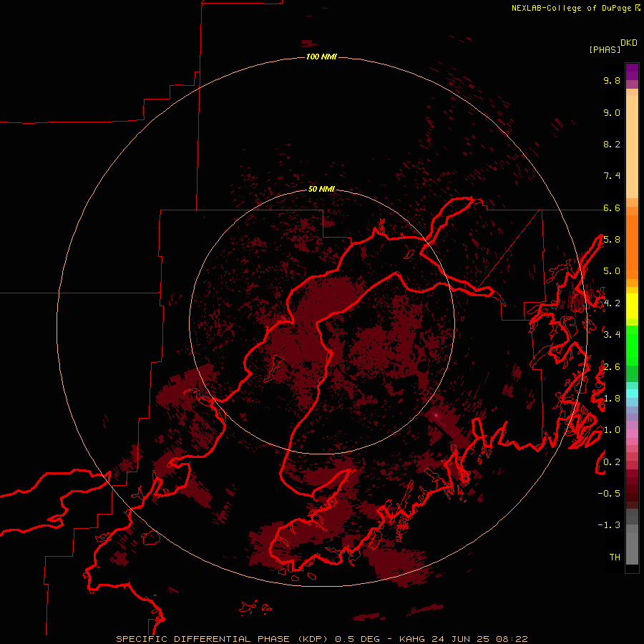Click the DKD label above the color scale

click(628, 43)
